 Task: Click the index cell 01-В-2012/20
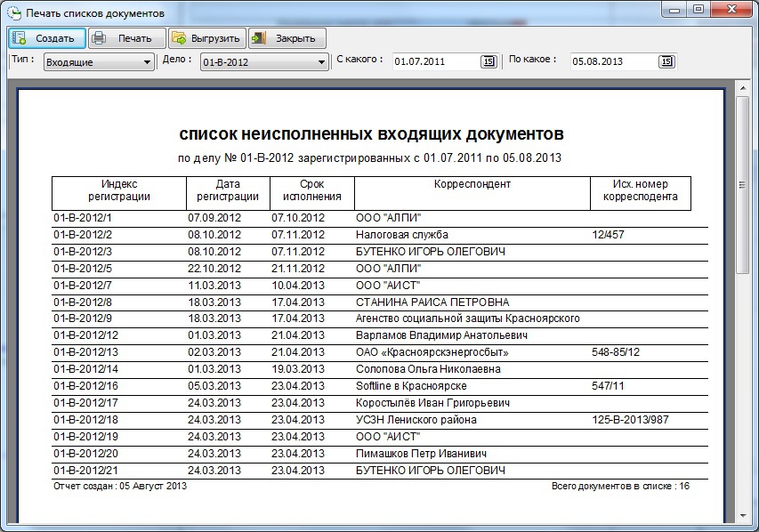coord(85,454)
